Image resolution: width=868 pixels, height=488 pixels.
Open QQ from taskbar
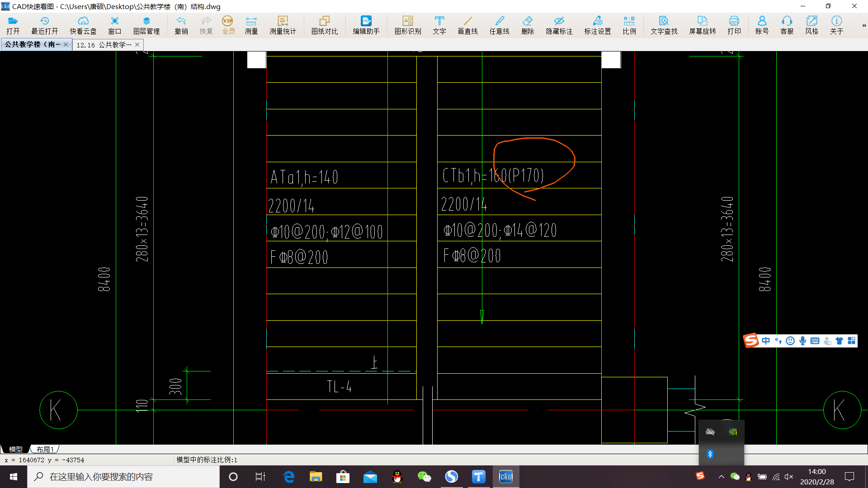(397, 477)
